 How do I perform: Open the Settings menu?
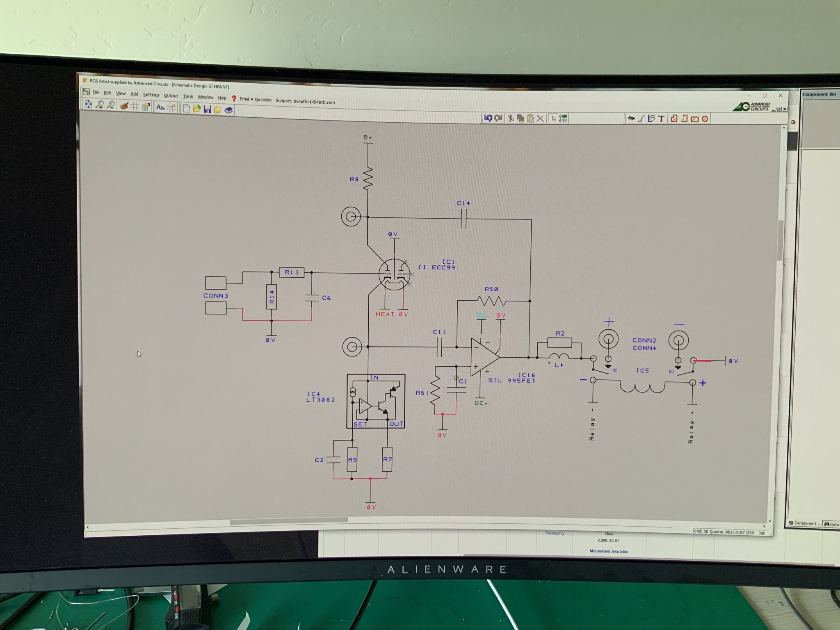(151, 95)
